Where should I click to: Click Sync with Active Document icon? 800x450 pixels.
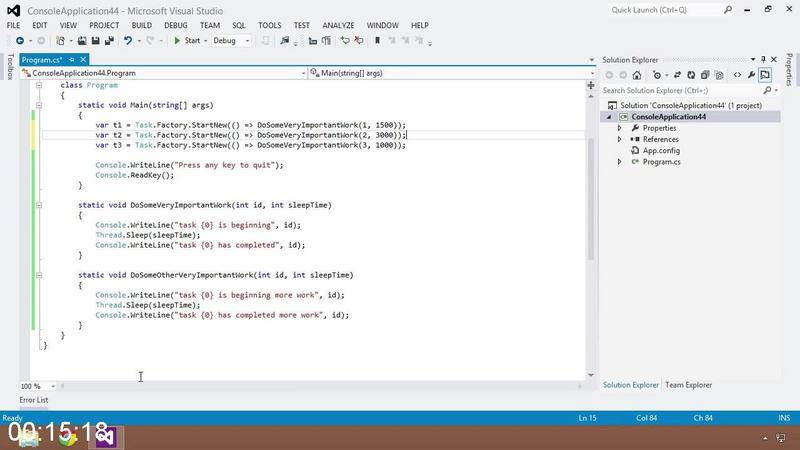[x=677, y=76]
